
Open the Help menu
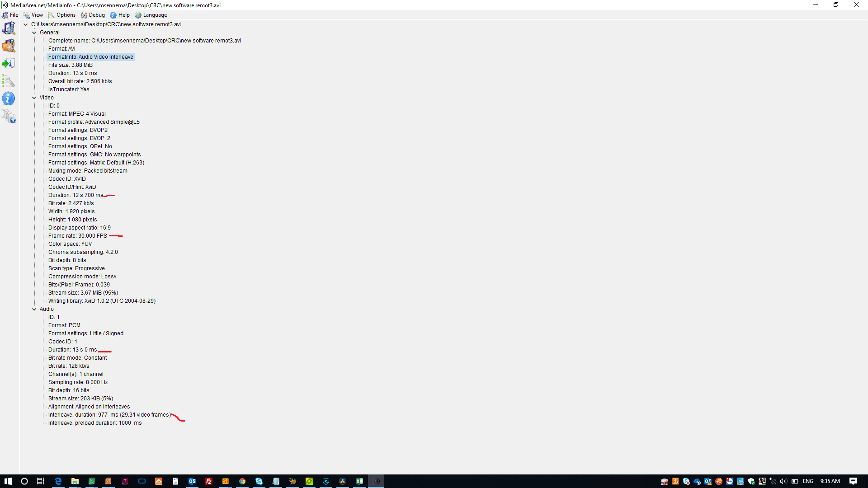point(120,15)
